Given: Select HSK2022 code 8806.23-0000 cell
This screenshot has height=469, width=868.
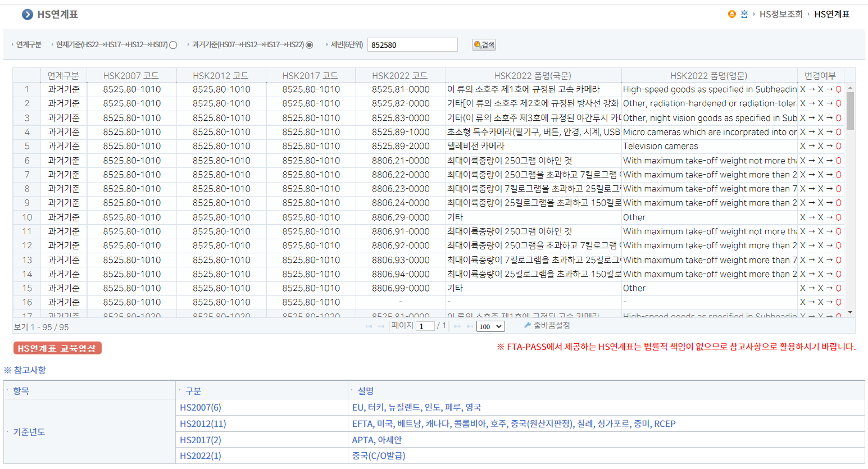Looking at the screenshot, I should [x=401, y=189].
